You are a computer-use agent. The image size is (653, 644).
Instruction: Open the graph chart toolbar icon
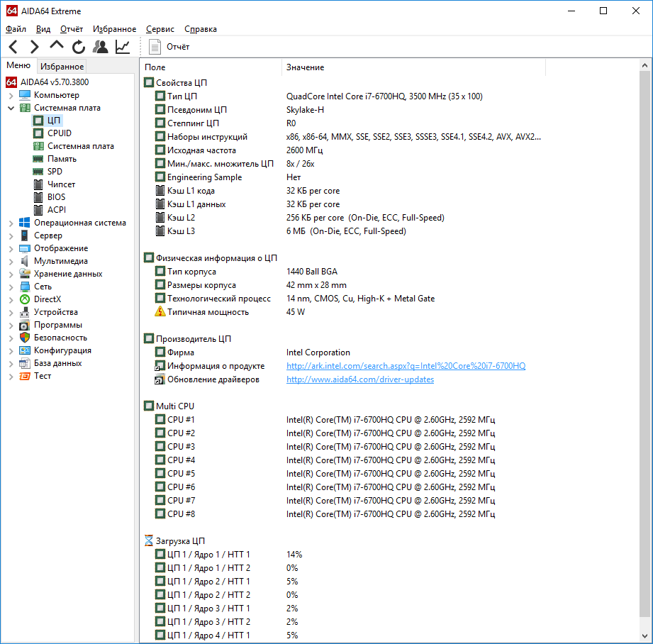coord(123,47)
